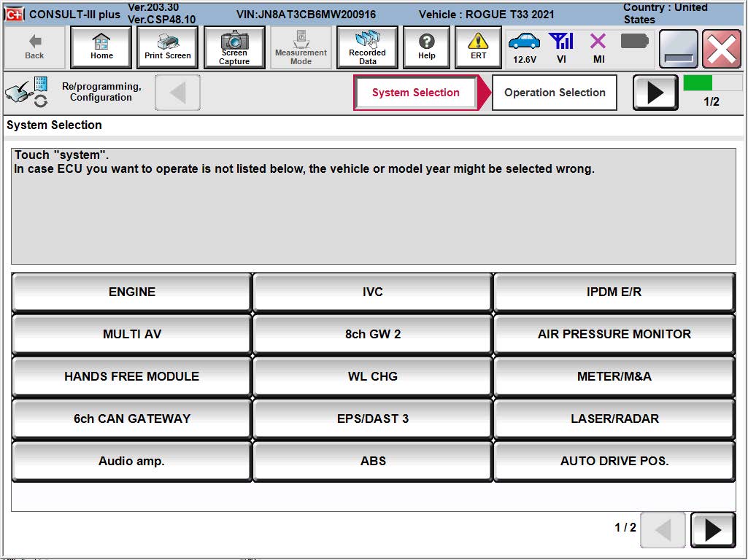Select HANDS FREE MODULE system
Screen dimensions: 748x560
(x=131, y=376)
